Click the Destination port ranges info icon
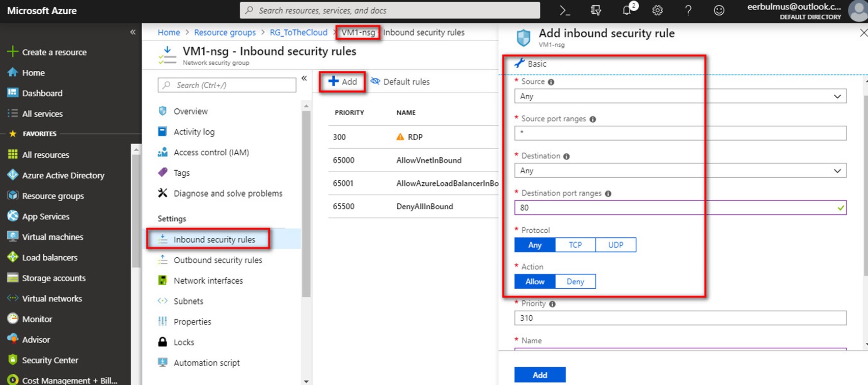868x385 pixels. [x=608, y=194]
